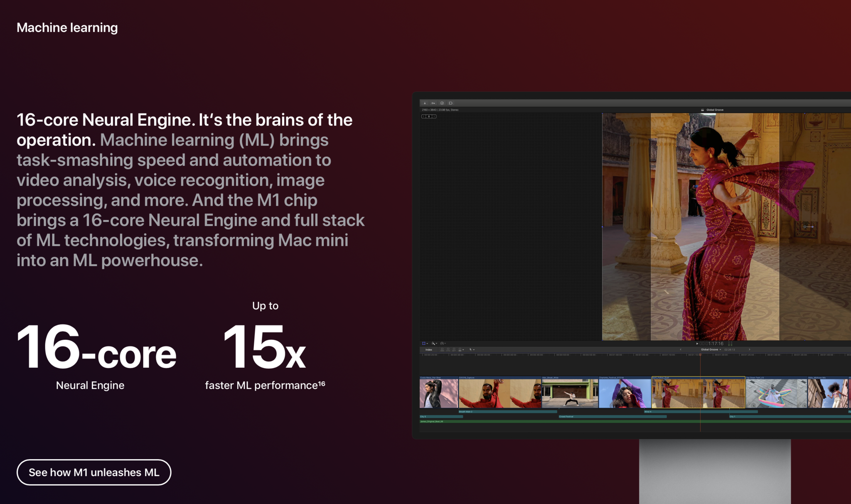Open the Select arrow tool menu
The image size is (851, 504).
tap(472, 350)
